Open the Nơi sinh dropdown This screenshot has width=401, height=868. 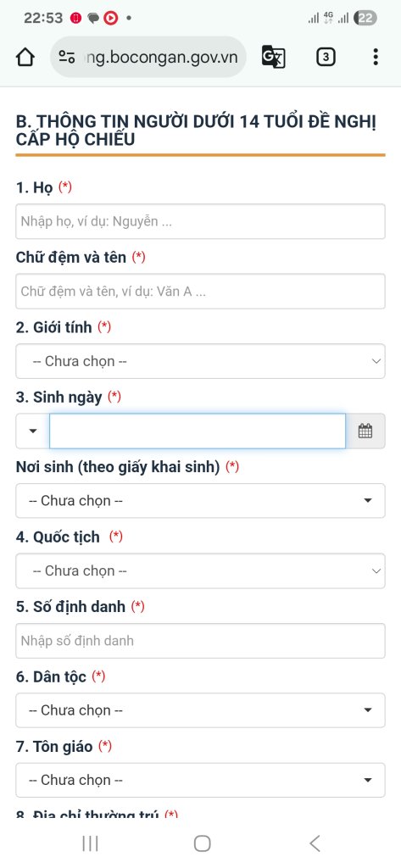(200, 500)
